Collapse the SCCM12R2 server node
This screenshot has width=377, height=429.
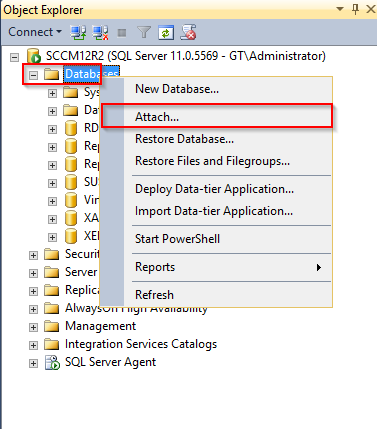tap(14, 57)
